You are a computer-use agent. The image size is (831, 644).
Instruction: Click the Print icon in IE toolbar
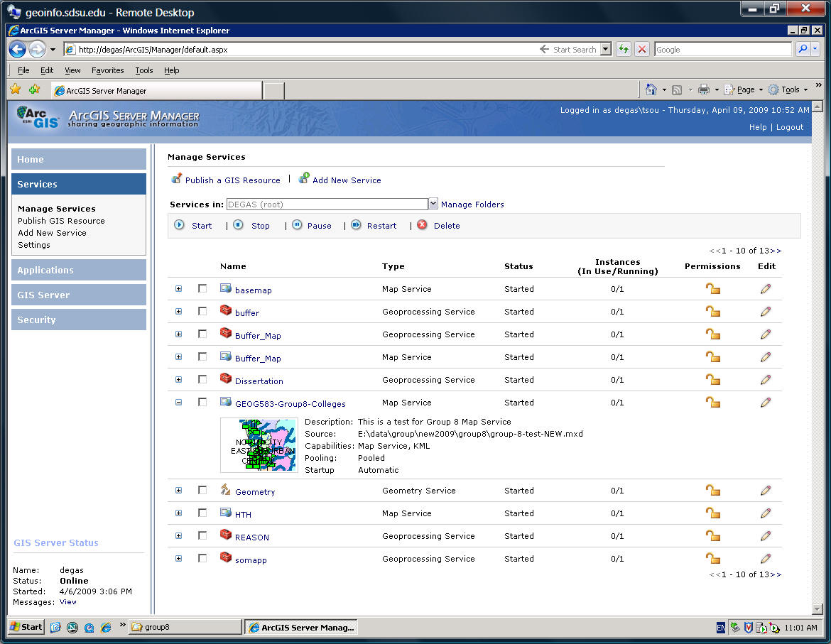(x=704, y=89)
